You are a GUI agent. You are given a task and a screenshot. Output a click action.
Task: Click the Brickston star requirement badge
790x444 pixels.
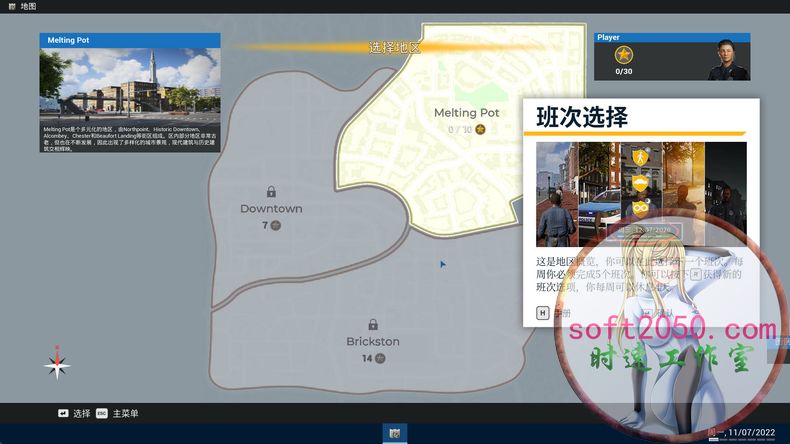pyautogui.click(x=380, y=358)
